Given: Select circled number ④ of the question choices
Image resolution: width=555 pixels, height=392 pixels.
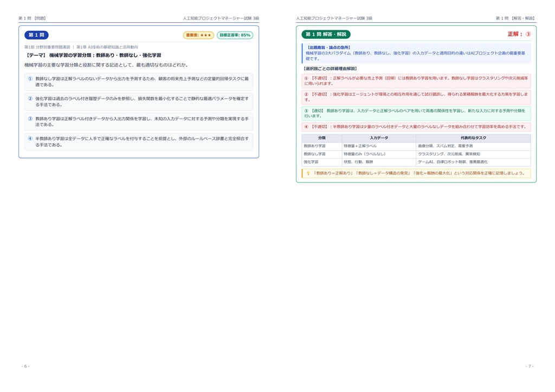Looking at the screenshot, I should pos(30,139).
